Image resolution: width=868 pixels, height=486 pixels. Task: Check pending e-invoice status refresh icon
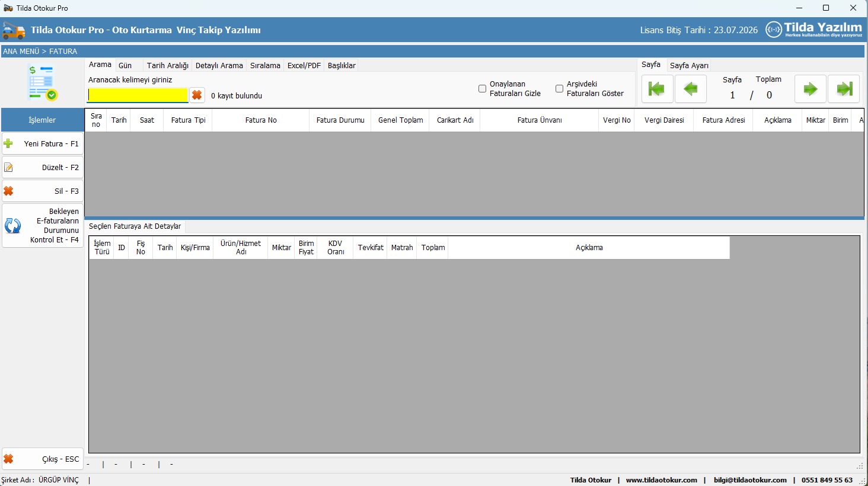click(x=13, y=226)
